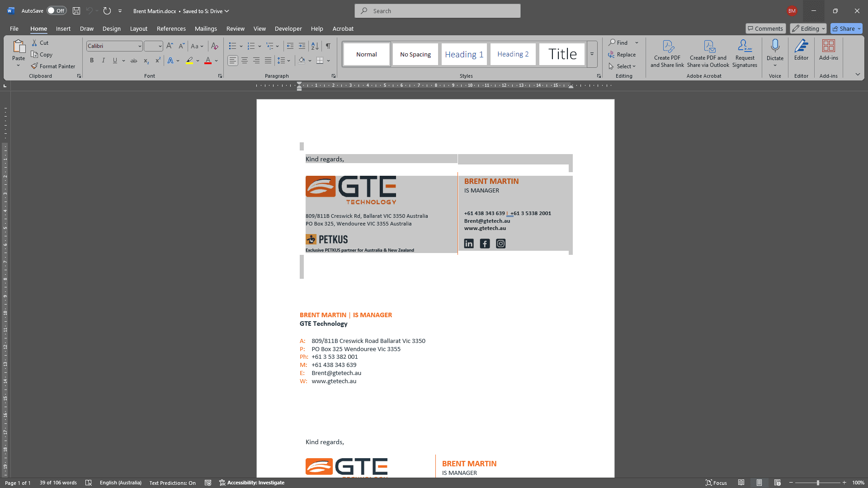This screenshot has width=868, height=488.
Task: Toggle Center text alignment
Action: click(245, 61)
